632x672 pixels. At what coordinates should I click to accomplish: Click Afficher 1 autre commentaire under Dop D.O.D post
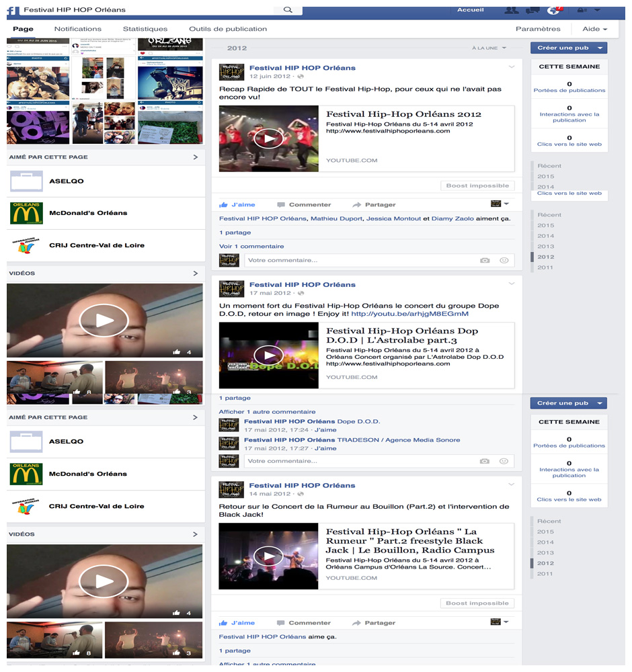click(x=267, y=412)
